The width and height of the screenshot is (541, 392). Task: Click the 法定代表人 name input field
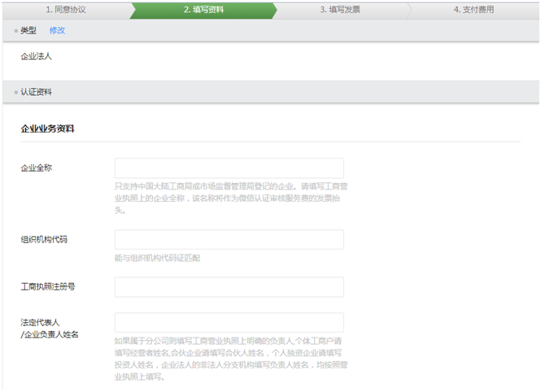click(x=229, y=323)
